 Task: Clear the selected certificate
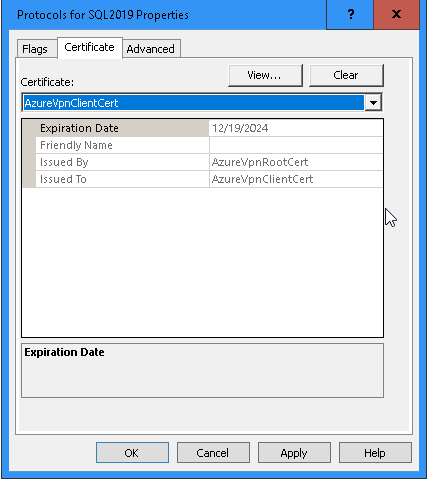(346, 76)
